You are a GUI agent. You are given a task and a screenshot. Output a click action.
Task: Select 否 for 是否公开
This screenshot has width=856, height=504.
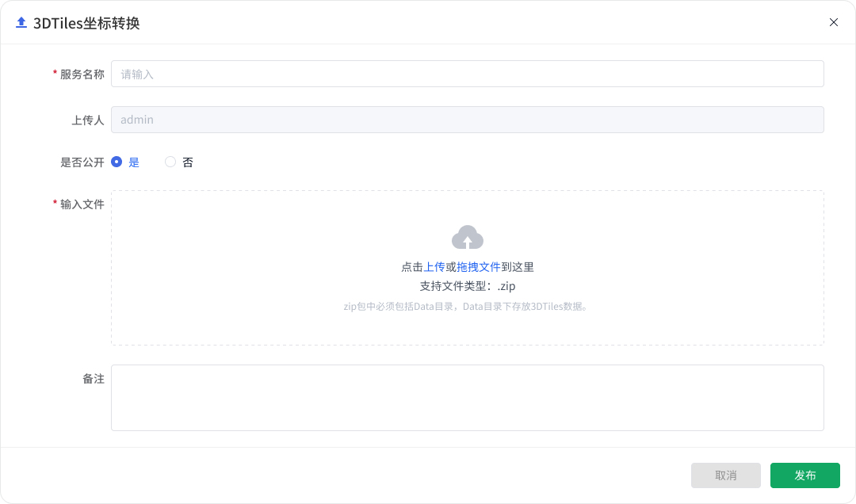pos(170,162)
